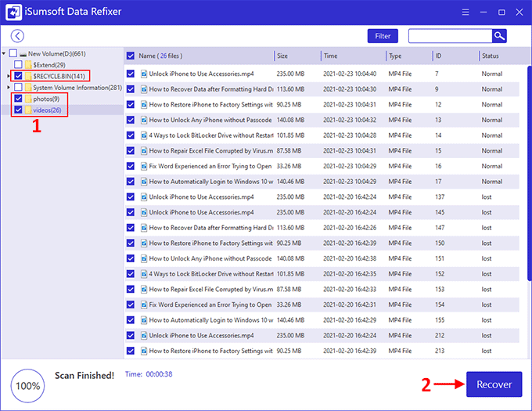Viewport: 532px width, 411px height.
Task: Select the New Volume(D:)(661) label
Action: pos(57,53)
